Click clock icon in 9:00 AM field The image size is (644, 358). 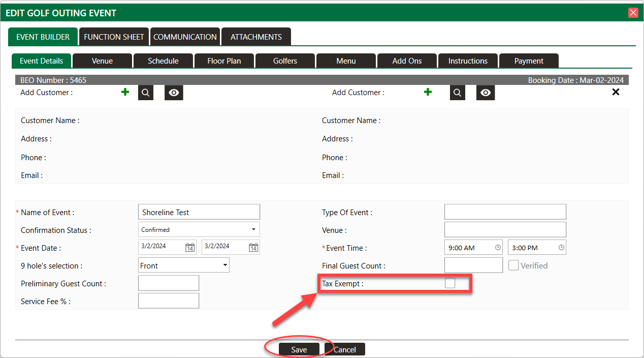(x=498, y=248)
